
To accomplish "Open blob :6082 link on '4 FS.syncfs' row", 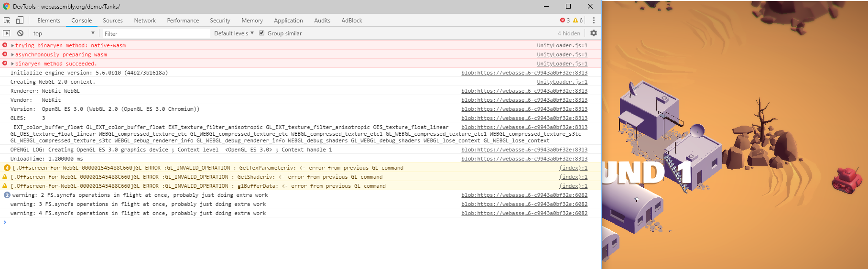I will coord(524,213).
